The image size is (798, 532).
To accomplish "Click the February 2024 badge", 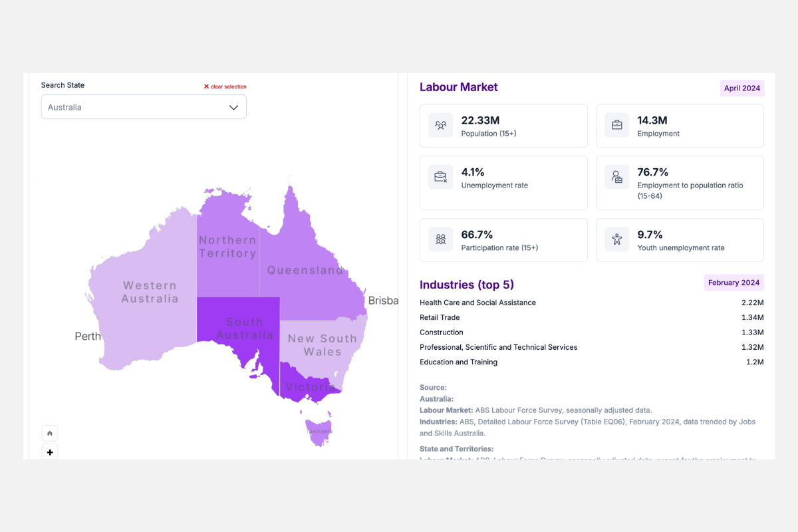I will tap(733, 282).
